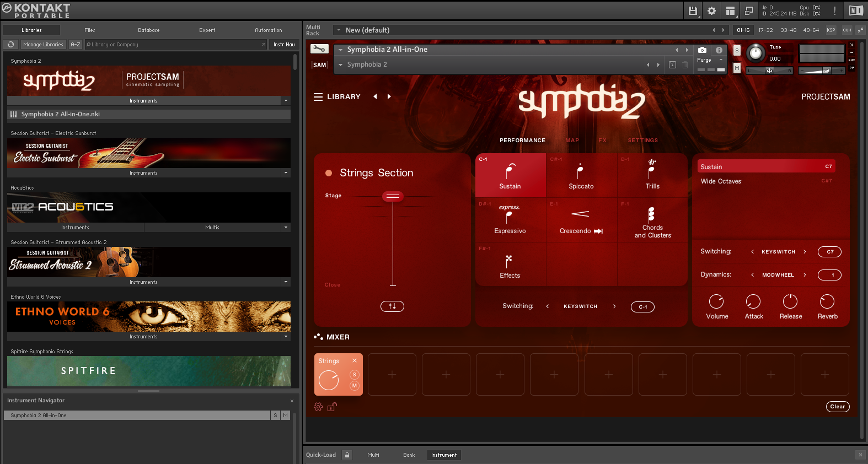Select the Spiccato articulation tile

(581, 176)
